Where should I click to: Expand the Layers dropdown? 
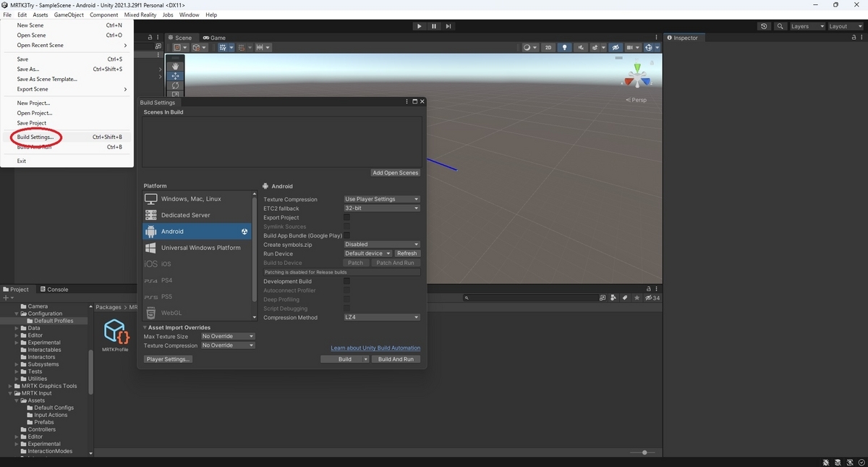click(x=807, y=26)
